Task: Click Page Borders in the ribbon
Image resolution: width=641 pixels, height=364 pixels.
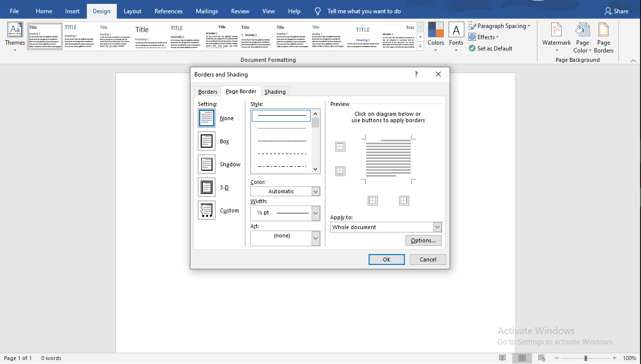Action: 603,37
